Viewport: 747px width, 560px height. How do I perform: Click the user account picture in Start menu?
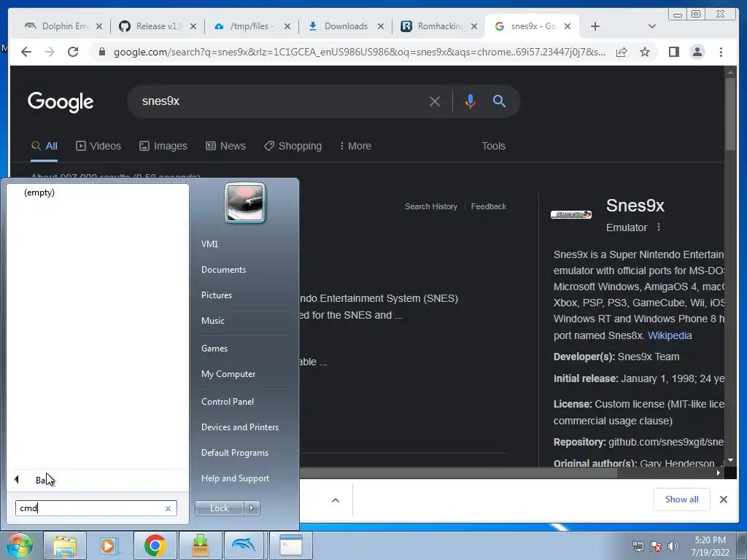245,203
